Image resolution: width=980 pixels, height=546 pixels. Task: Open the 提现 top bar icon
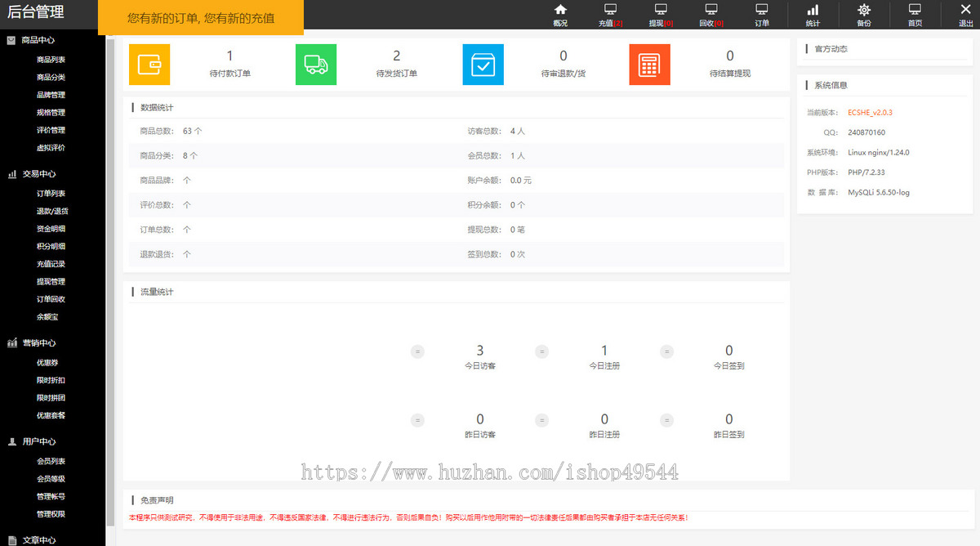[661, 10]
